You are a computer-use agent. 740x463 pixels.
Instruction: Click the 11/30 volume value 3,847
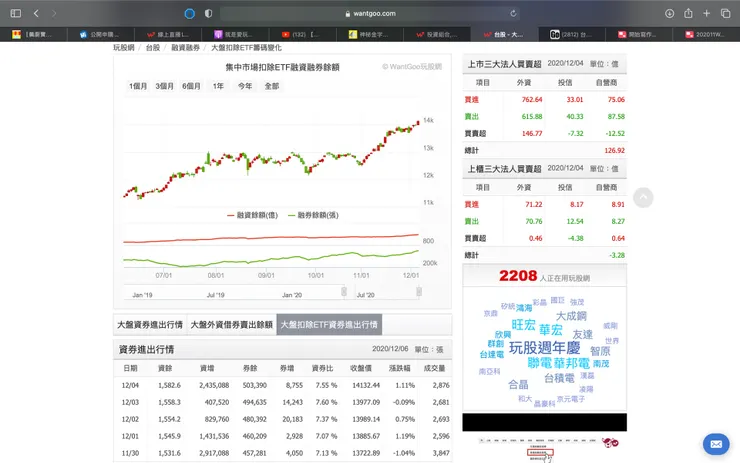coord(441,453)
